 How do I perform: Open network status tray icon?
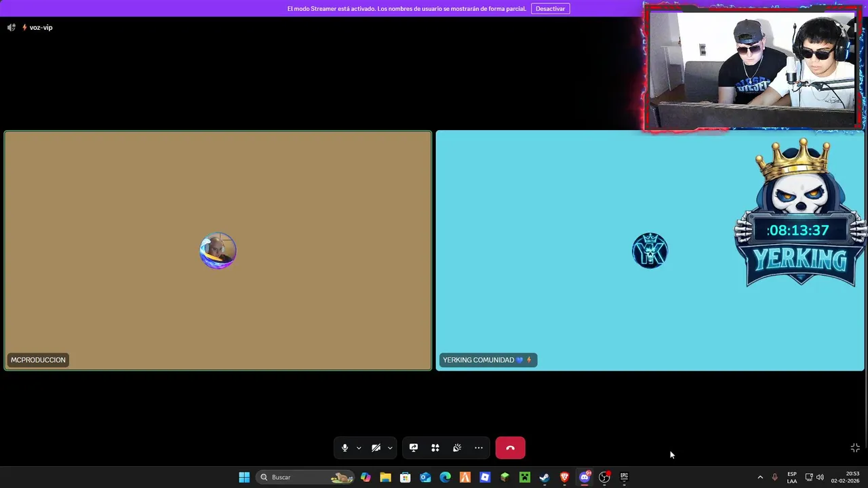pyautogui.click(x=809, y=477)
